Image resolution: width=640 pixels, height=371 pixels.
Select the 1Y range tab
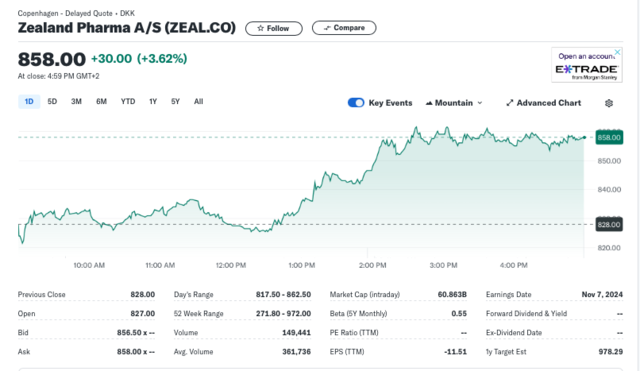[x=153, y=102]
